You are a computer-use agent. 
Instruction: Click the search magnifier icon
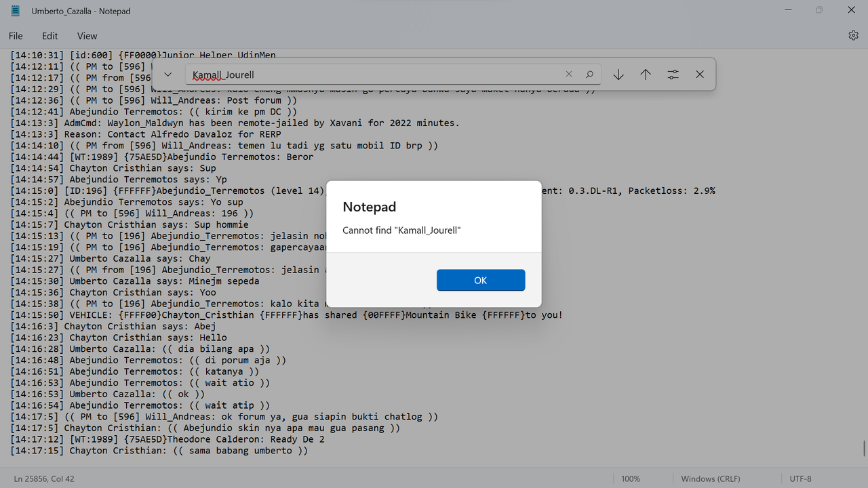pyautogui.click(x=589, y=75)
